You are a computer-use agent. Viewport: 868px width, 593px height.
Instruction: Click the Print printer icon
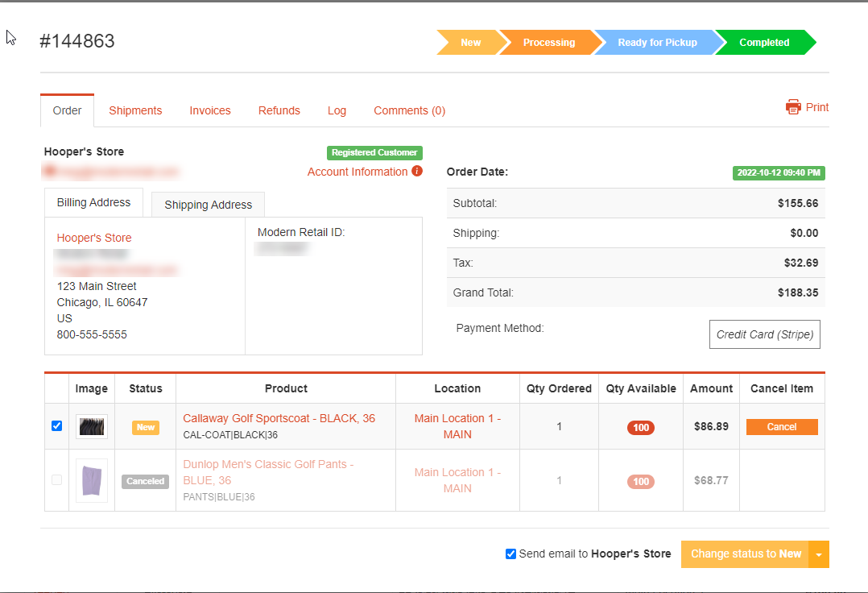coord(792,107)
